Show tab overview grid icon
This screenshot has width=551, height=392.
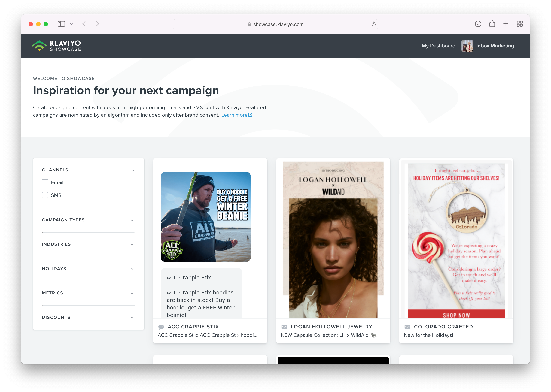[x=520, y=24]
